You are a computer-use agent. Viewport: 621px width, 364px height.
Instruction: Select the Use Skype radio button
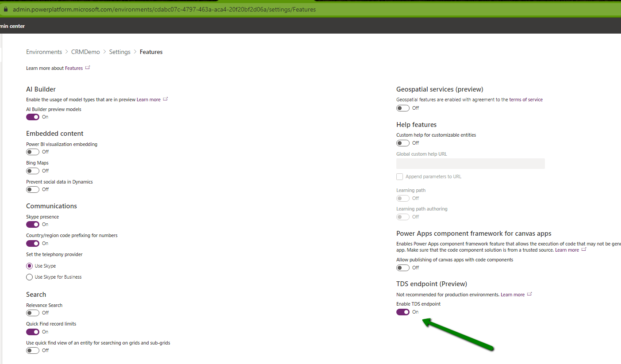(30, 266)
